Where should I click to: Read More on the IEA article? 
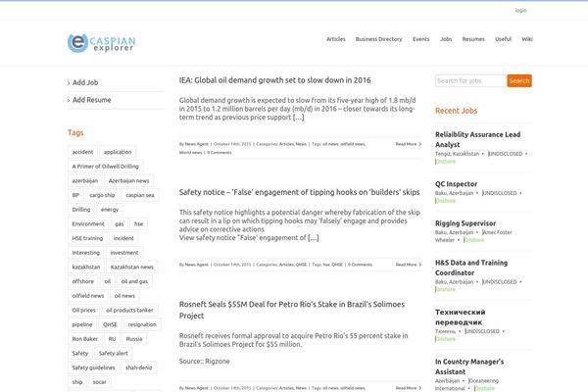409,144
